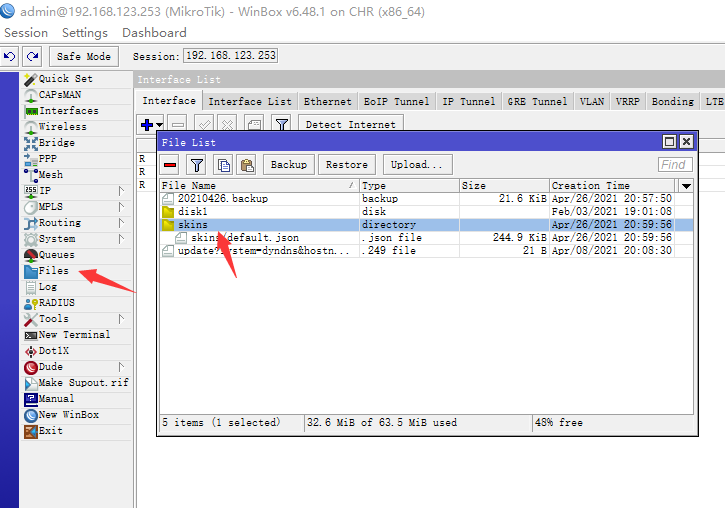Viewport: 725px width, 508px height.
Task: Click the Restore button
Action: tap(346, 165)
